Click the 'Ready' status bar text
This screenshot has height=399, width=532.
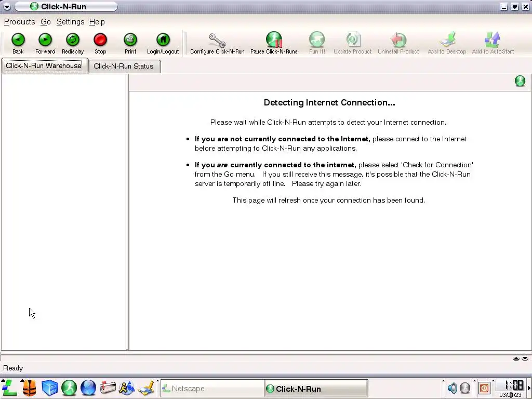[x=13, y=368]
